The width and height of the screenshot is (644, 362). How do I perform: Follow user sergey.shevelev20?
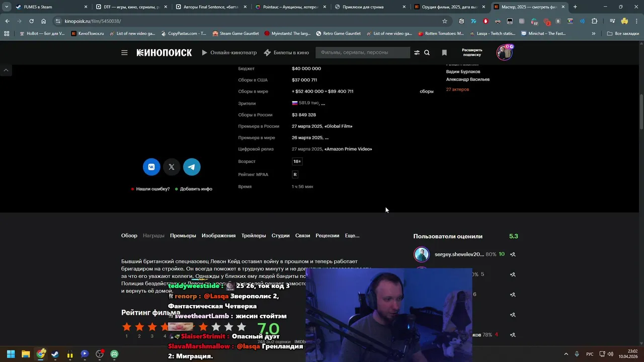513,254
